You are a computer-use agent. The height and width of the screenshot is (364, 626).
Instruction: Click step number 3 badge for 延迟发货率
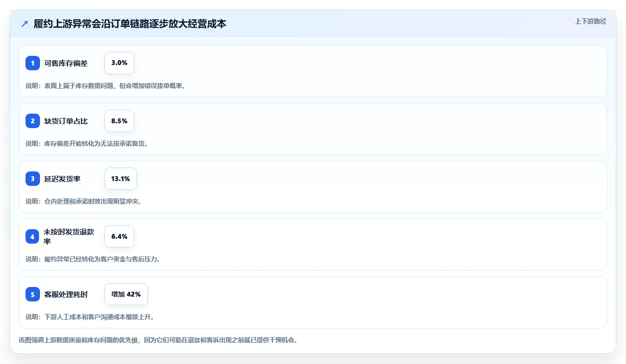pos(33,179)
